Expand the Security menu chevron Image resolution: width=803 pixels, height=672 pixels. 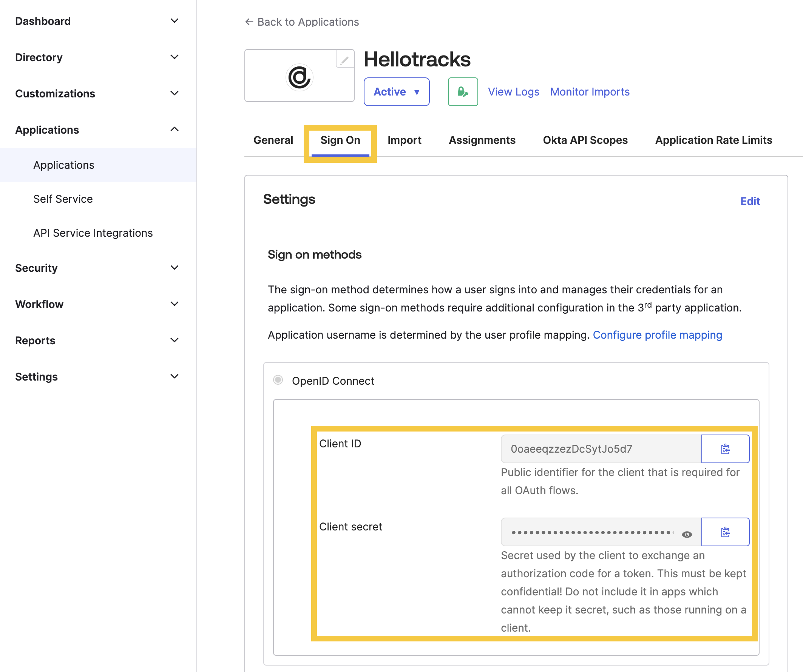click(174, 268)
